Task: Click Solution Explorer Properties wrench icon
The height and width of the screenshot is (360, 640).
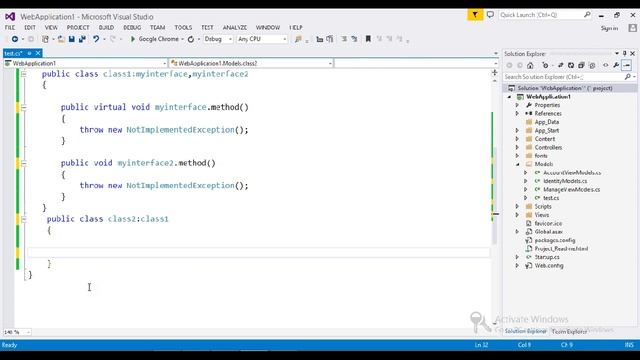Action: click(x=616, y=65)
